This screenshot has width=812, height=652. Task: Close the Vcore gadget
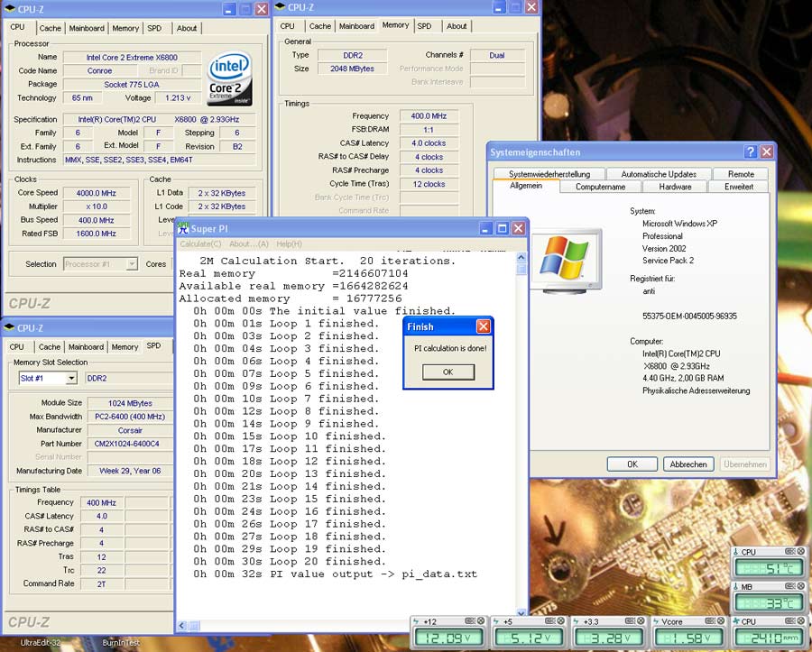[722, 621]
